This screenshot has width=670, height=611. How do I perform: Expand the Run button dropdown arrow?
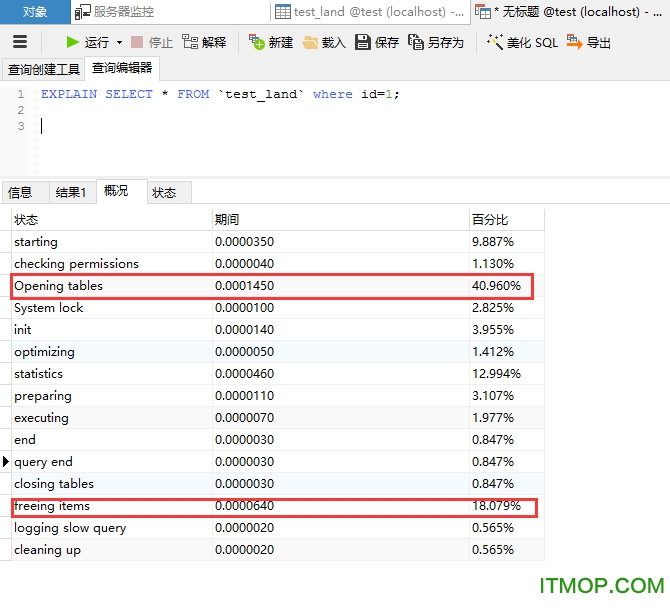point(119,42)
